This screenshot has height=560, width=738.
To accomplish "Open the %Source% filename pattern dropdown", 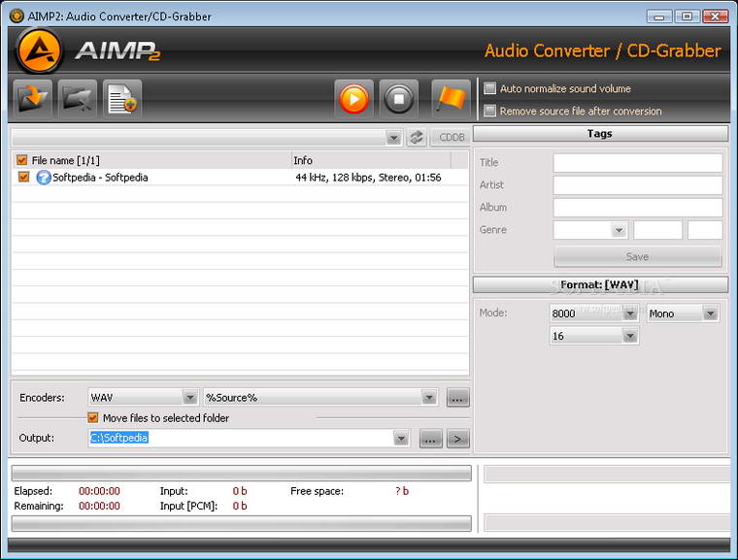I will (x=429, y=398).
